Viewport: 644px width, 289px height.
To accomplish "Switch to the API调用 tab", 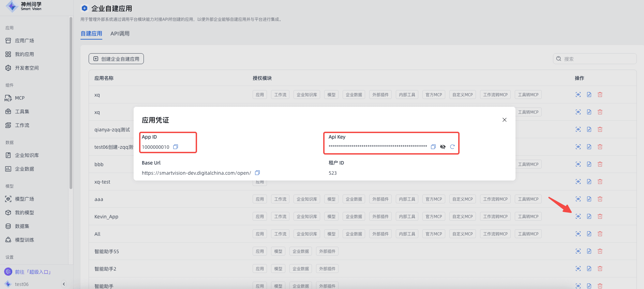I will pyautogui.click(x=120, y=33).
